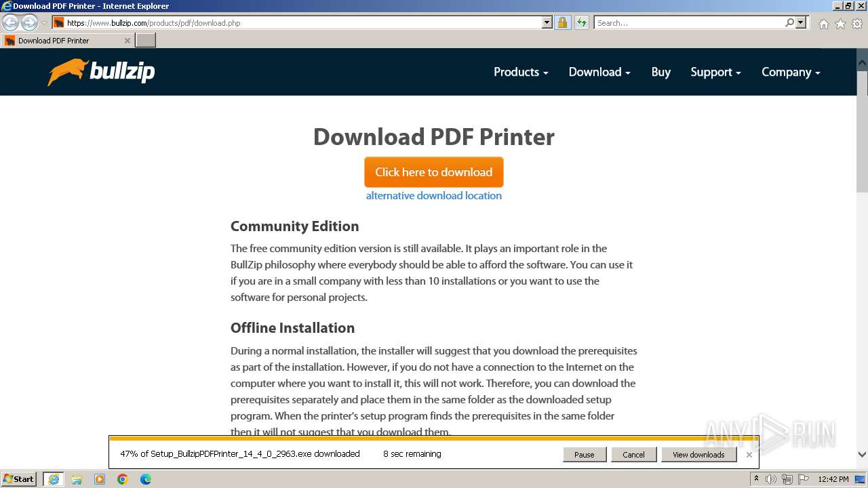Open the Media Player taskbar icon
Viewport: 868px width, 488px height.
pyautogui.click(x=100, y=479)
